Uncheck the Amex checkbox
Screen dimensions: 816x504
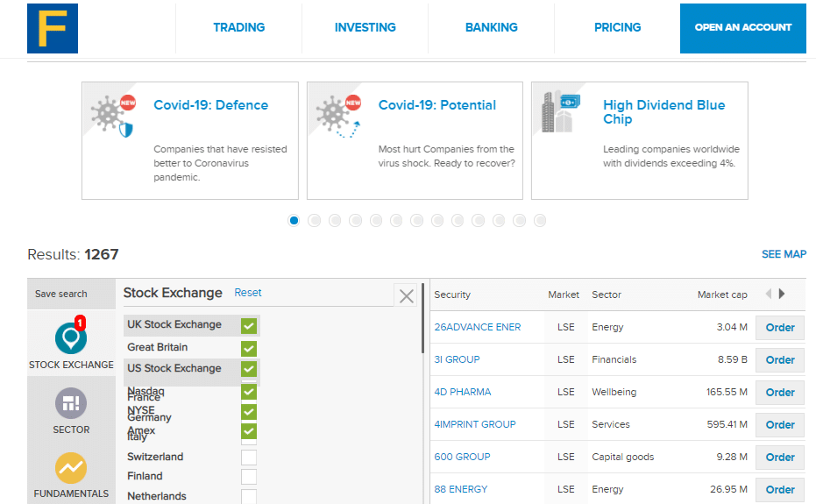click(249, 430)
